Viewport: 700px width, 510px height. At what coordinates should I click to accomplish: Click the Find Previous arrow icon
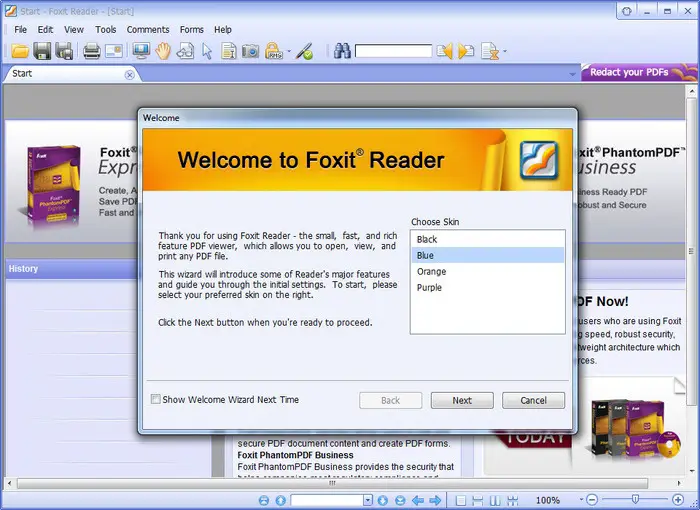[444, 51]
